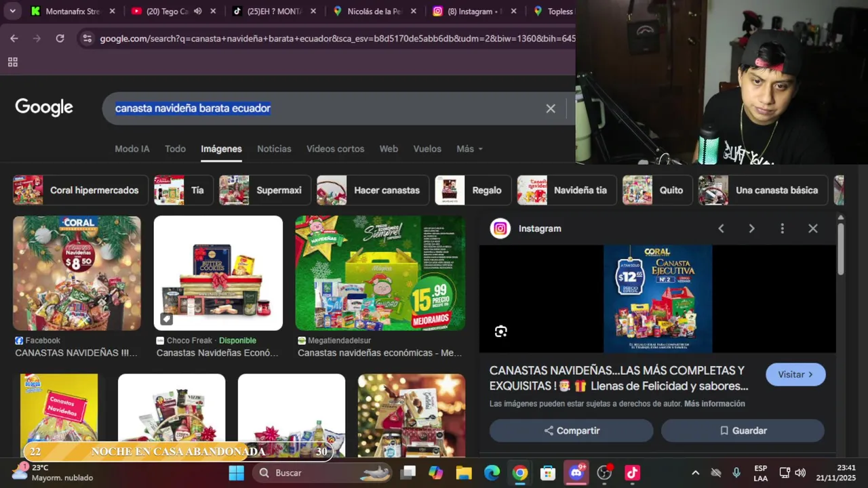Open the Vuelos results tab

click(427, 148)
